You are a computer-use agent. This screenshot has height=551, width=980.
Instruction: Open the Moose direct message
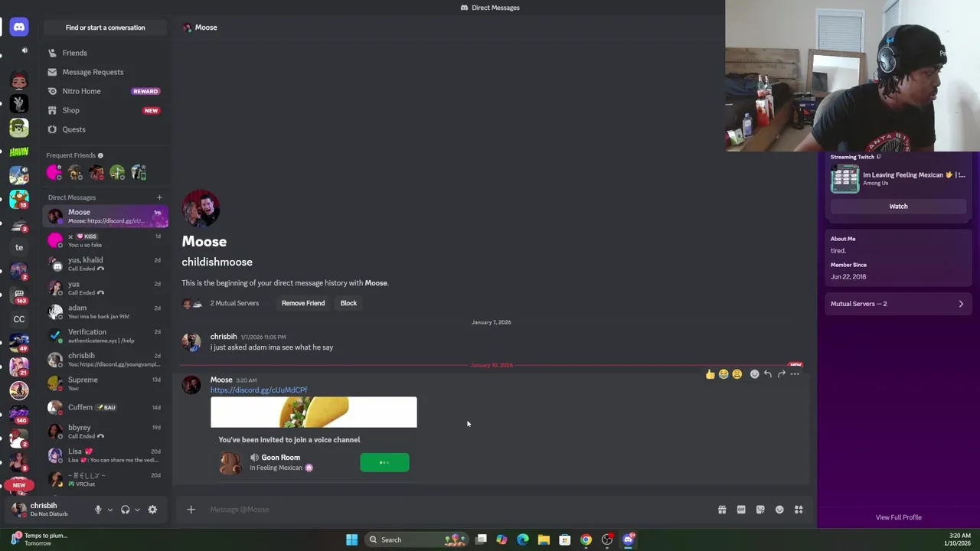(106, 217)
